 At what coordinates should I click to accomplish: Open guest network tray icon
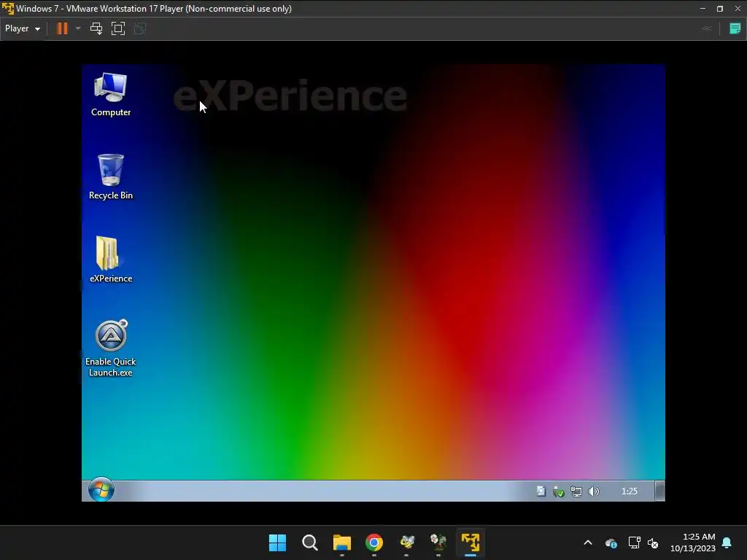576,491
